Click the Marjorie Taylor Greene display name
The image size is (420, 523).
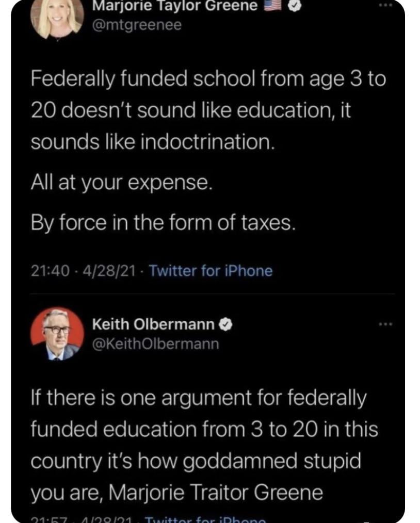(x=175, y=7)
